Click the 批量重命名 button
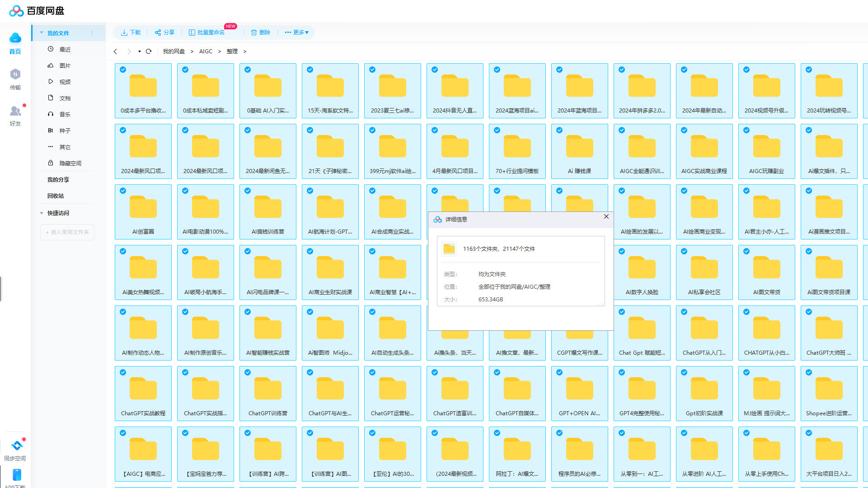The height and width of the screenshot is (488, 868). [206, 33]
